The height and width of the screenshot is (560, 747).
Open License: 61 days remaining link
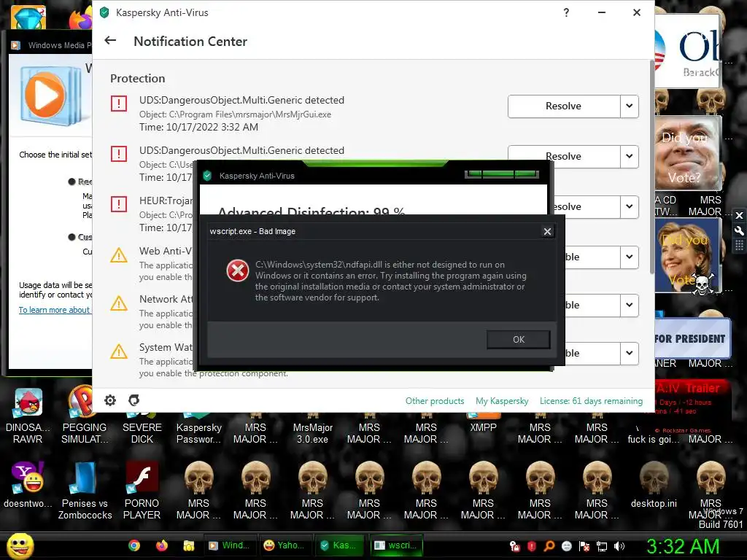point(591,401)
